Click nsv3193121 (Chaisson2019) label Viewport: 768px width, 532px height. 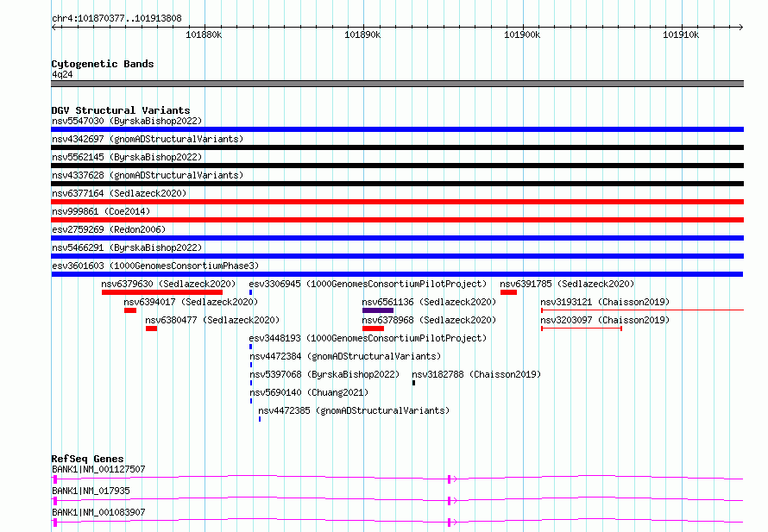pos(605,302)
